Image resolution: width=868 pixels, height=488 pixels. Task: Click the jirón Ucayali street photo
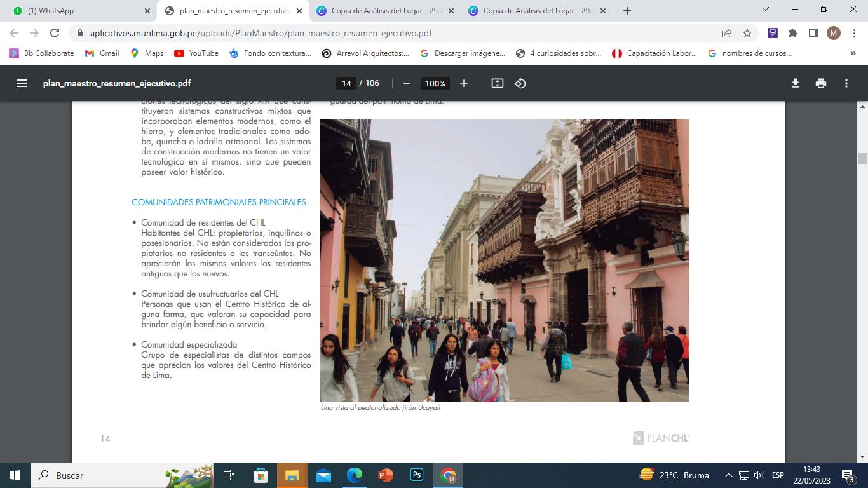coord(505,260)
